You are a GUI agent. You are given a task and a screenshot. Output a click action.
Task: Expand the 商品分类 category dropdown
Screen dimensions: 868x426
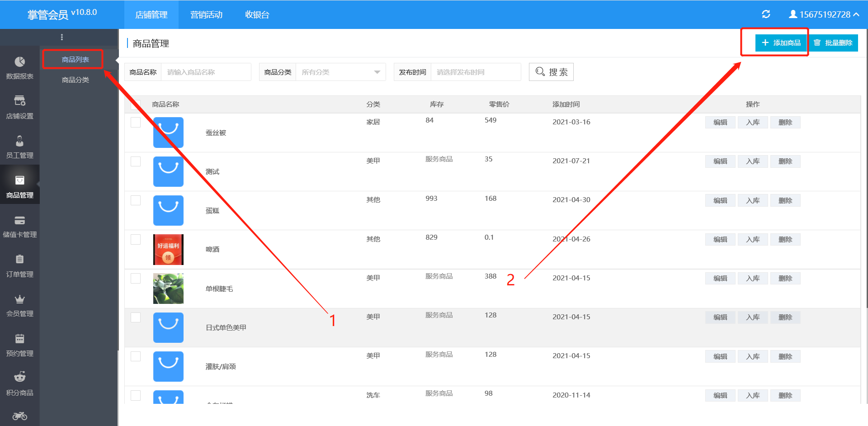(340, 72)
